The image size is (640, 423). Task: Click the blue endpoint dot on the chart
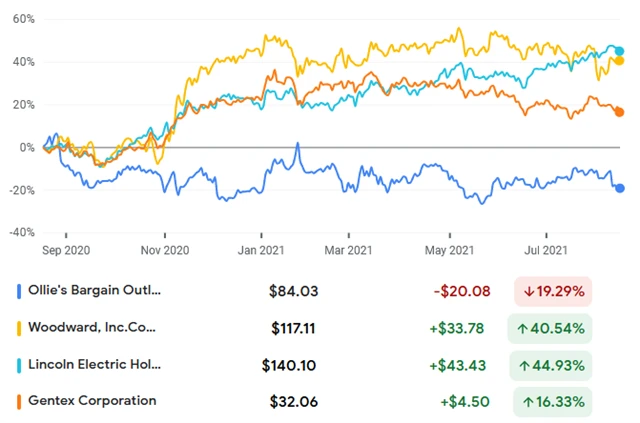620,188
